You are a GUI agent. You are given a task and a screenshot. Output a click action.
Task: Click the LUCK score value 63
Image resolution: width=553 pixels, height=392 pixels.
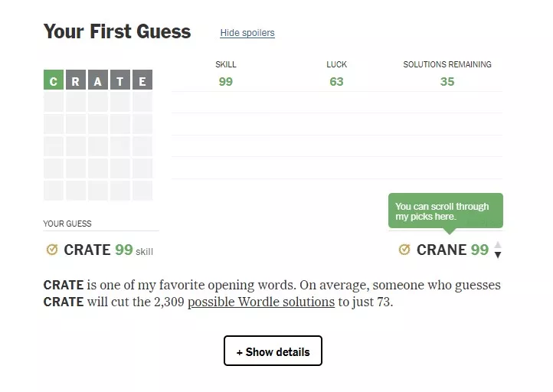pyautogui.click(x=336, y=81)
